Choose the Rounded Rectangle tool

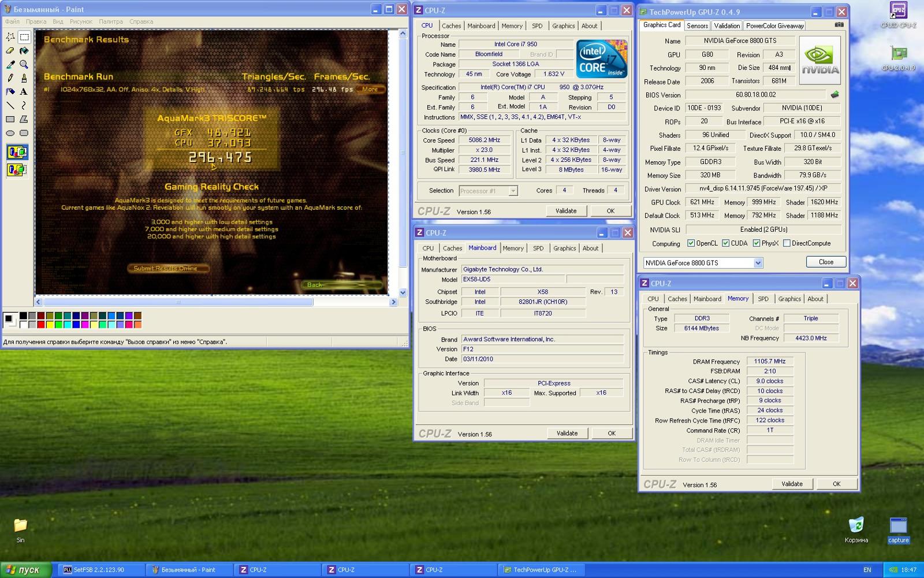(24, 133)
